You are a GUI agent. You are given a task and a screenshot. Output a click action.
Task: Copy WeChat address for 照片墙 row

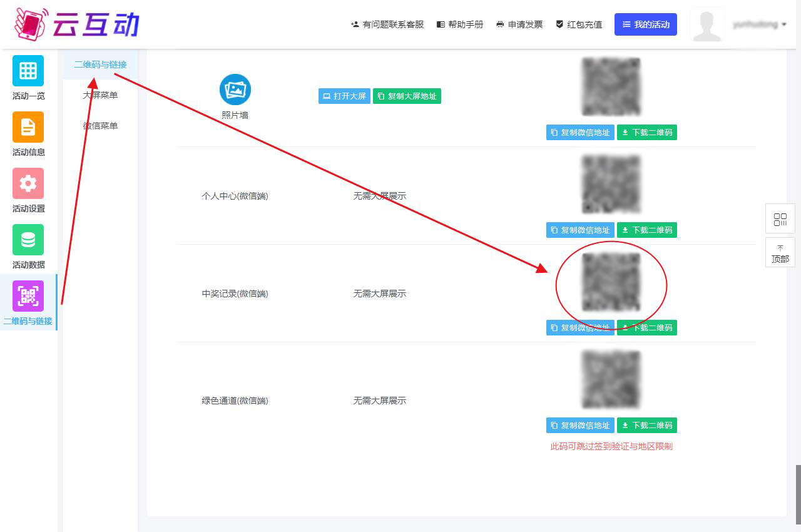(x=580, y=133)
